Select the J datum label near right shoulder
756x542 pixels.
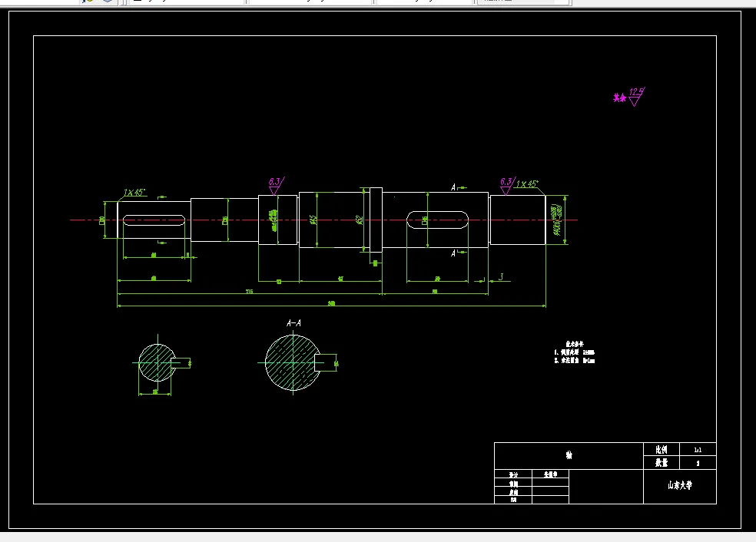coord(501,276)
